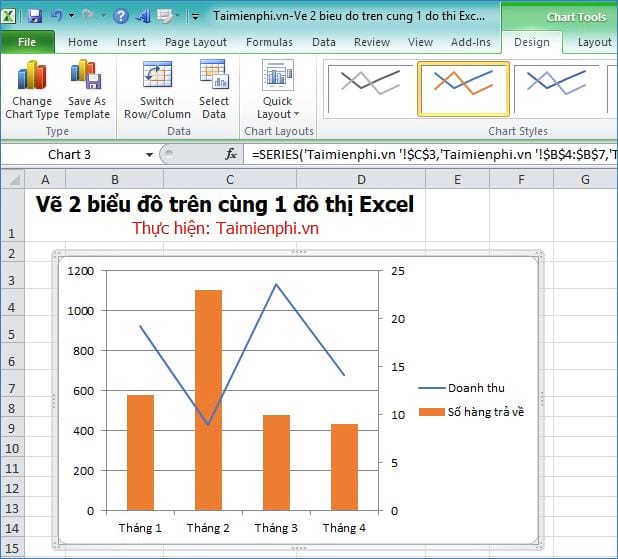Open Help with the question mark icon
Image resolution: width=618 pixels, height=559 pixels.
121,16
